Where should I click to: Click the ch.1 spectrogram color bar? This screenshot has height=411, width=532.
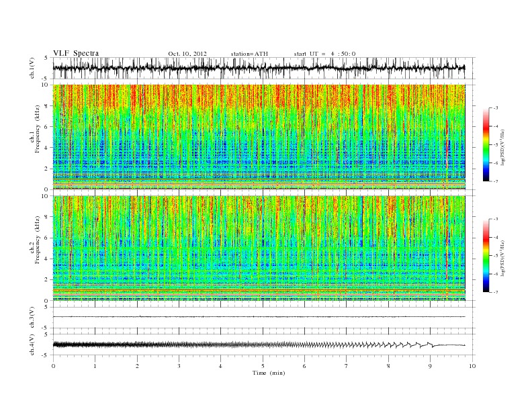click(x=486, y=144)
